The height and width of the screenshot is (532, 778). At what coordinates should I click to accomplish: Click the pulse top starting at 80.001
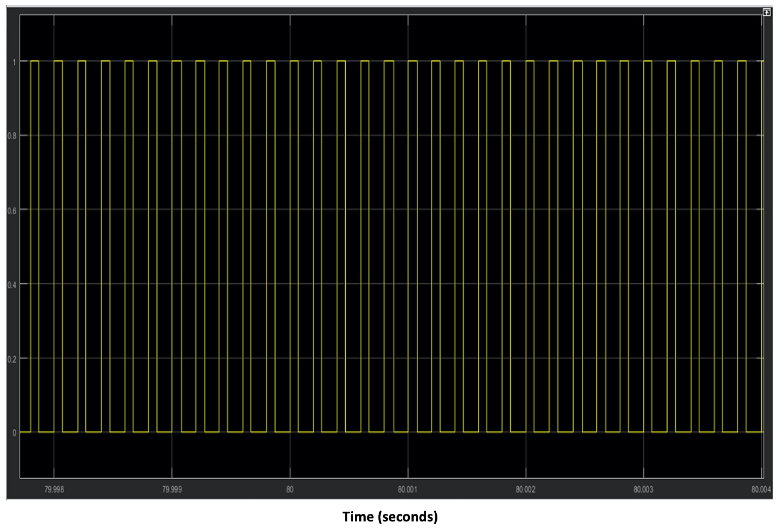(x=412, y=61)
